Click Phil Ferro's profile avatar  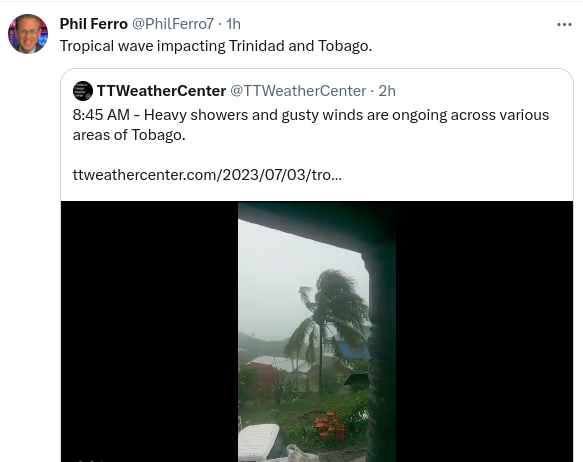pos(28,34)
